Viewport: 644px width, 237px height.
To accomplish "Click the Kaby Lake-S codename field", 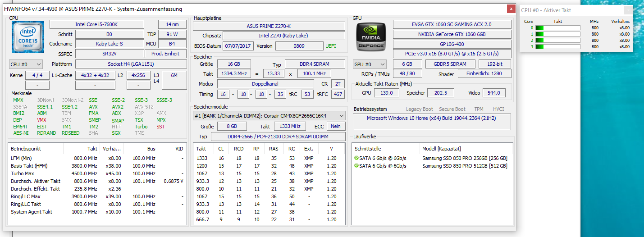I will point(109,44).
